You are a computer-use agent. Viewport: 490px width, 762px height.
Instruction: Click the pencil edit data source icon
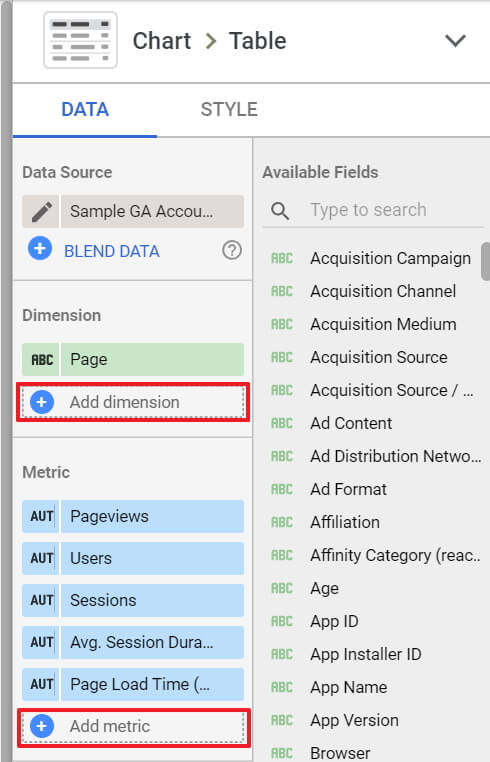[x=41, y=211]
